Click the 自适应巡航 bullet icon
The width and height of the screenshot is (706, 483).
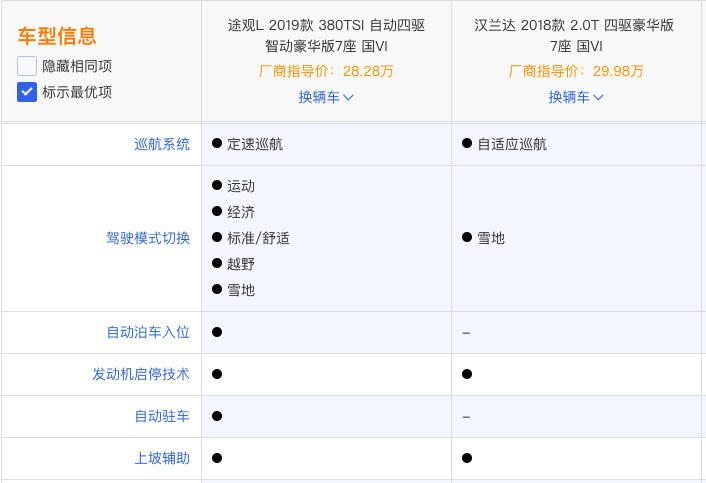[467, 144]
